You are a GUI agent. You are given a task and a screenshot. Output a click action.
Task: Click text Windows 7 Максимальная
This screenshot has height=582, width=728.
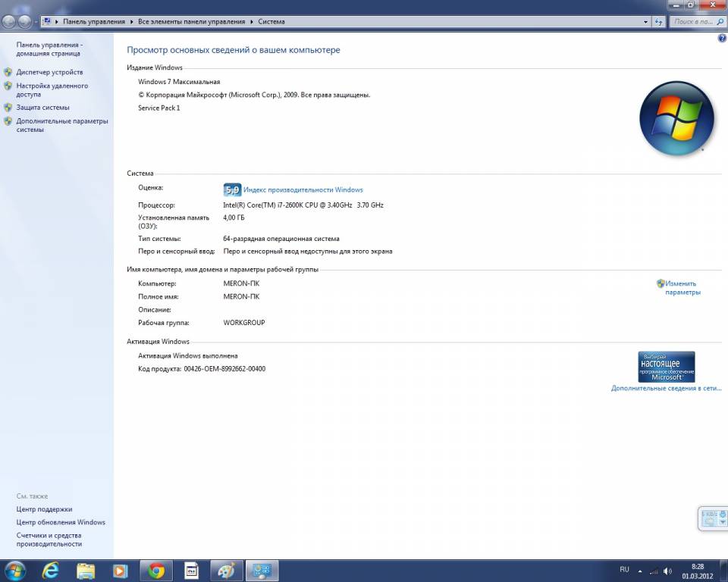tap(179, 82)
